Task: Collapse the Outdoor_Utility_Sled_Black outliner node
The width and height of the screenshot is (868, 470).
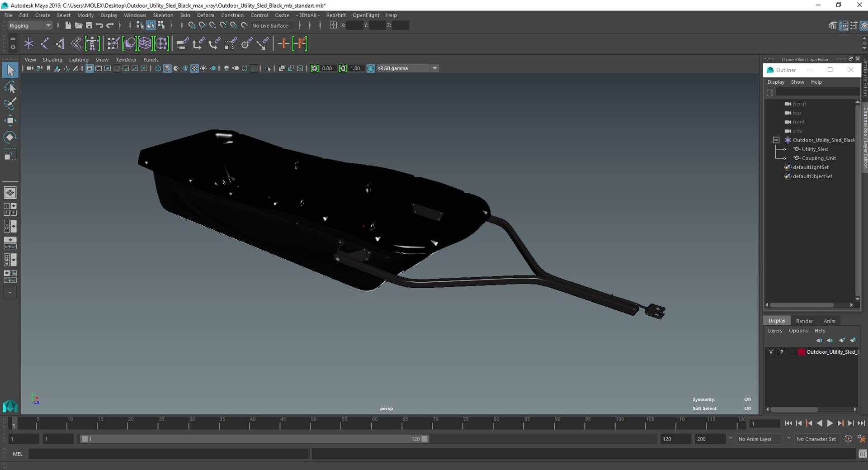Action: click(776, 140)
